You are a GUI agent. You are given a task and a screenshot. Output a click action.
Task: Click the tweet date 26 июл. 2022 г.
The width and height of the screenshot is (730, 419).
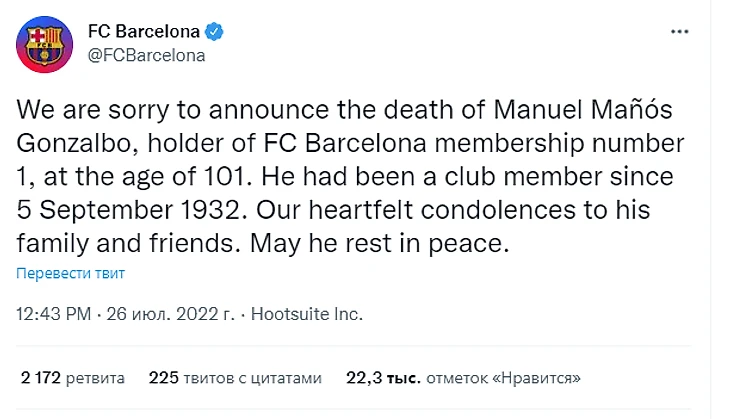pos(170,314)
